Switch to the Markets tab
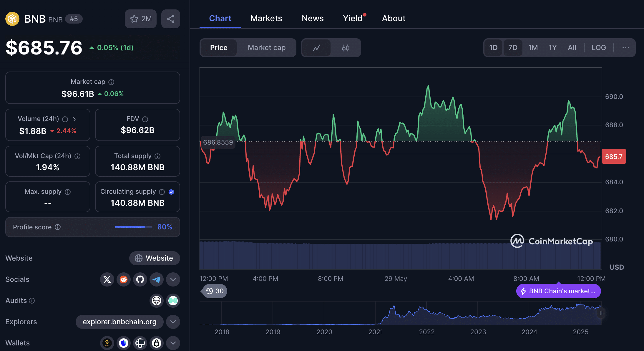644x351 pixels. 266,19
